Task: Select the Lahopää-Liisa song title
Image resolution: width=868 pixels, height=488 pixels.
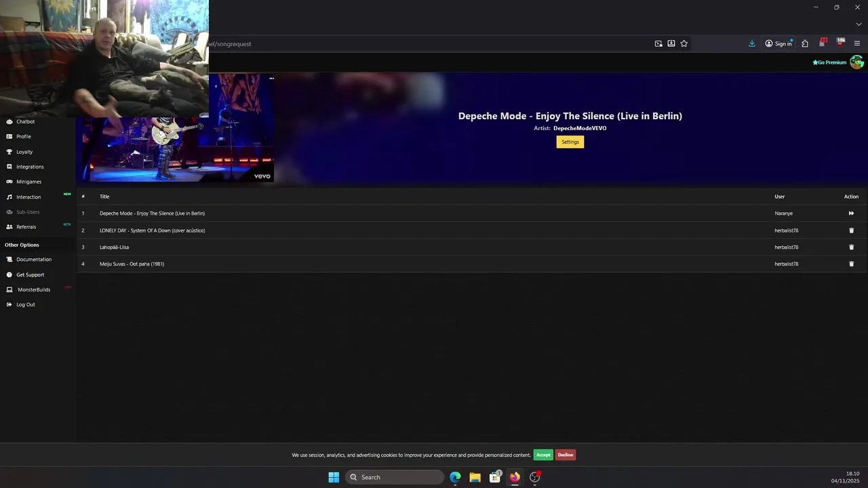Action: click(x=114, y=247)
